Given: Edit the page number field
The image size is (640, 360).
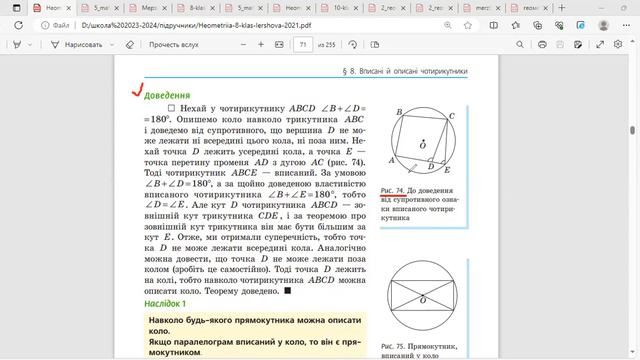Looking at the screenshot, I should (303, 44).
